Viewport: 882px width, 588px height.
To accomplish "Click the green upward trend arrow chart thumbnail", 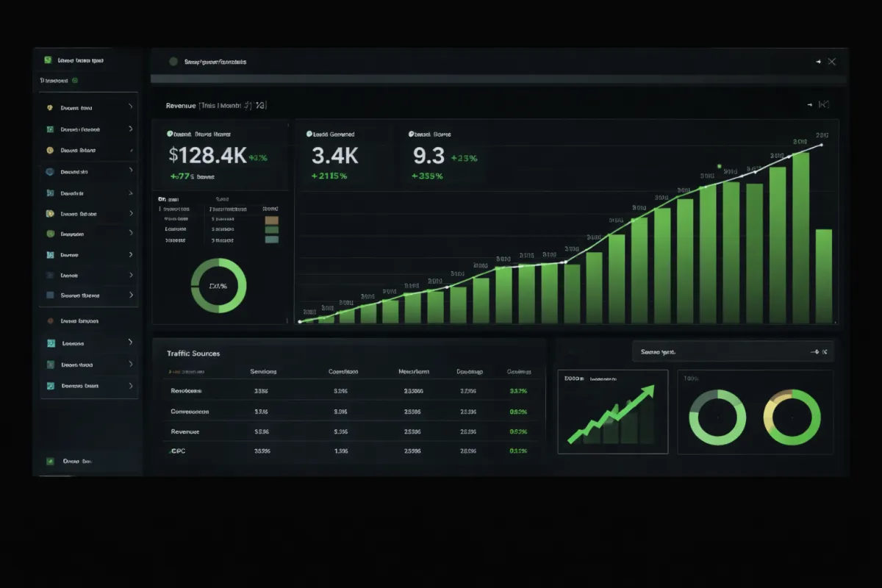I will (x=612, y=412).
